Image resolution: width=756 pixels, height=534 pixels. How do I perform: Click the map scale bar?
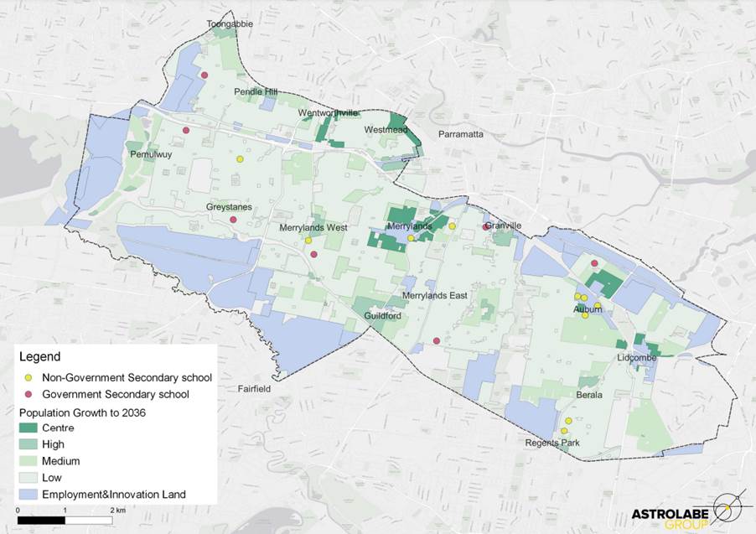pyautogui.click(x=65, y=521)
